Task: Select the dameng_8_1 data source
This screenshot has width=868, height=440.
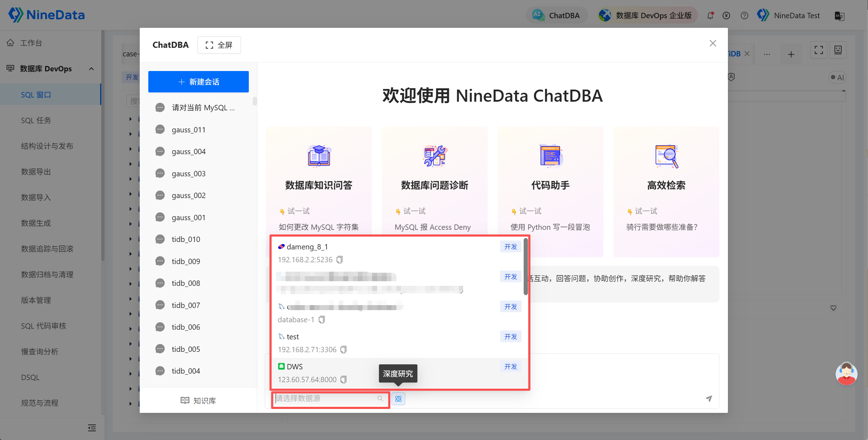Action: (x=398, y=253)
